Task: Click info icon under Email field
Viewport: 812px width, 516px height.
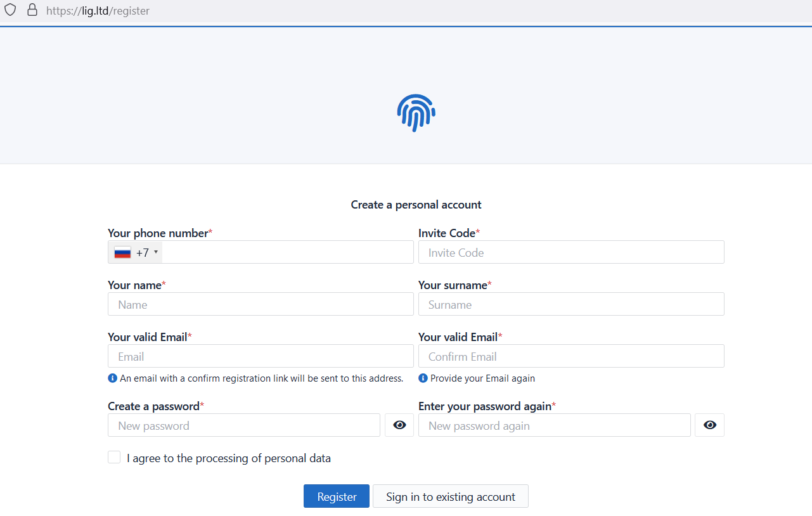Action: point(113,378)
